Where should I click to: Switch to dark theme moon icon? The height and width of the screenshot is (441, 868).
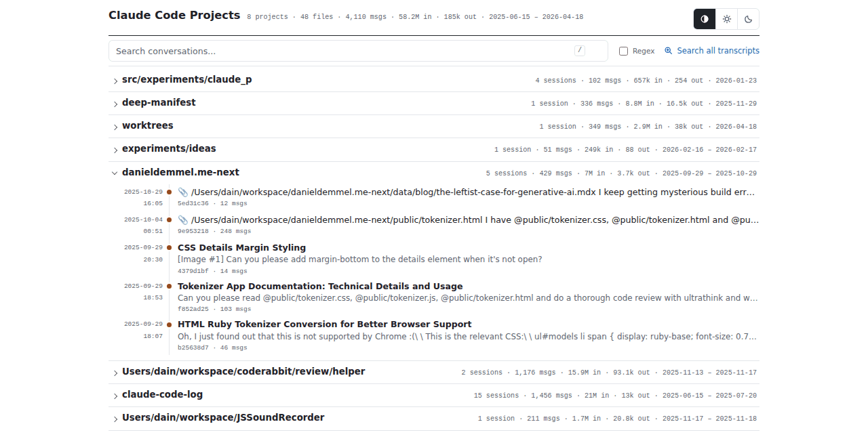[748, 19]
